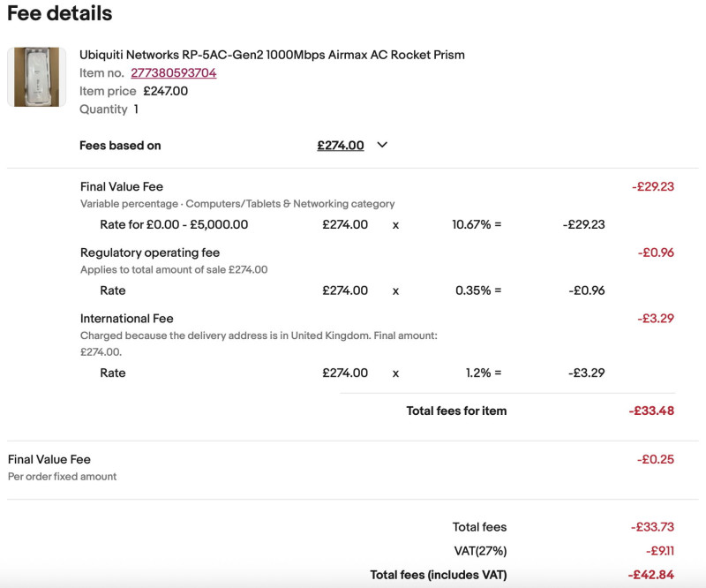Click the VAT(27%) label
706x588 pixels.
(482, 551)
